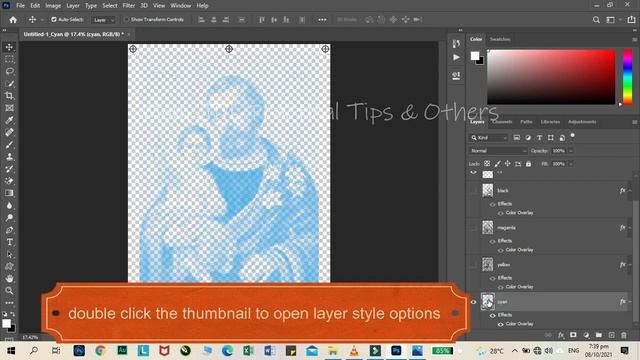Select the Path Selection tool
The image size is (640, 360).
click(9, 254)
